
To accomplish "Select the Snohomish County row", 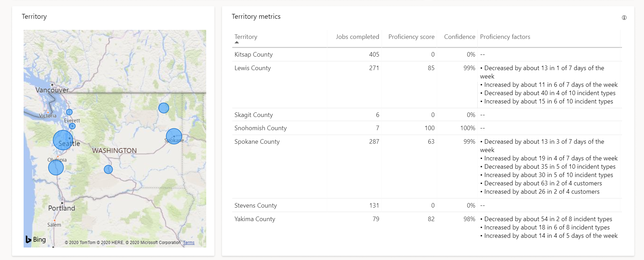I will (x=427, y=128).
